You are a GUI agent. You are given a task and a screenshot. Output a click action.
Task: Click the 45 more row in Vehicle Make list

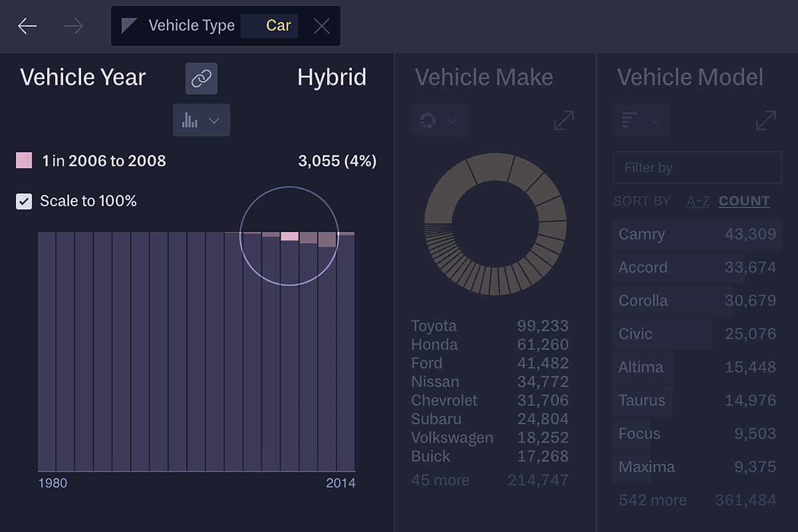(440, 480)
